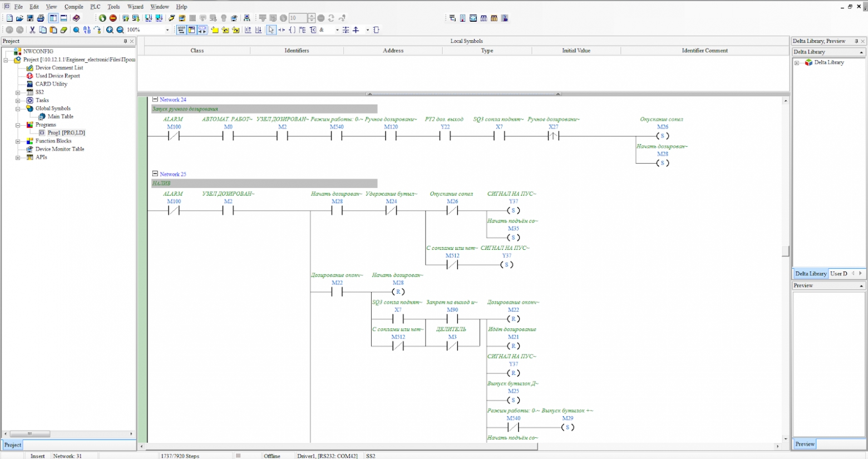Click the Zoom In magnifier icon
This screenshot has width=868, height=459.
[x=110, y=30]
